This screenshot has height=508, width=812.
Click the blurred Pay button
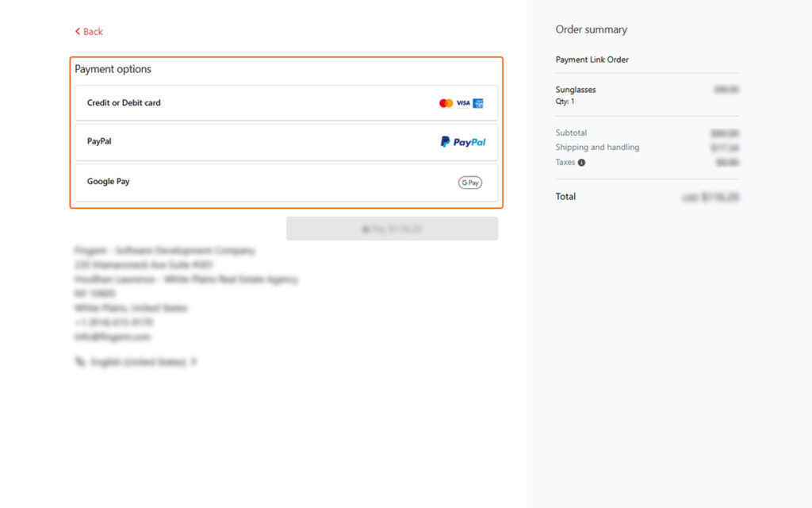point(392,229)
